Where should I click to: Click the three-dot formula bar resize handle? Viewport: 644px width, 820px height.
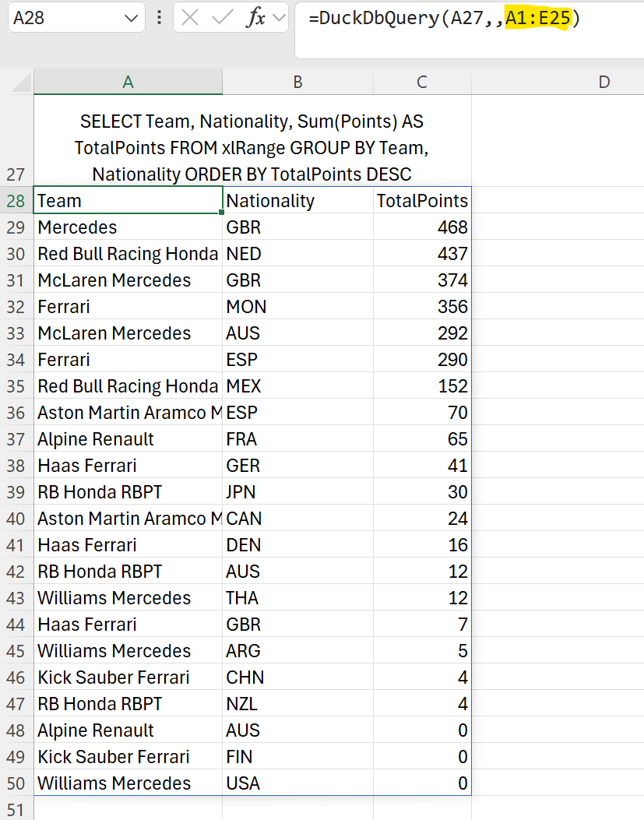(x=160, y=18)
